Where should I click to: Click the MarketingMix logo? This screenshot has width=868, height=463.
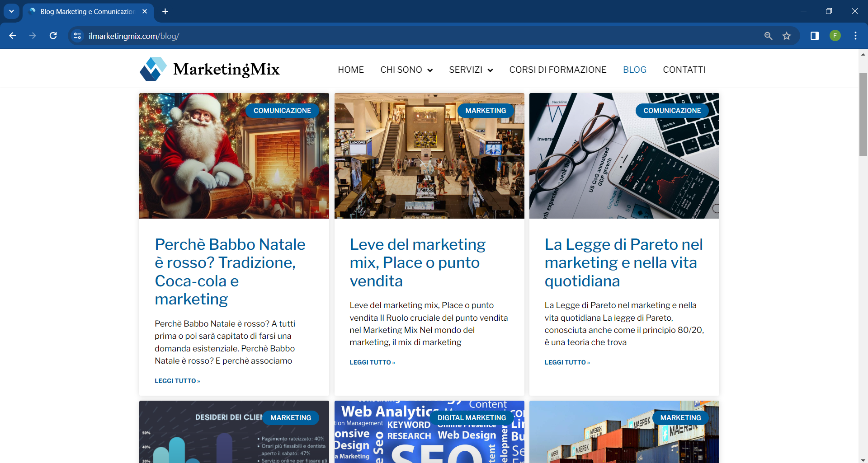[x=210, y=69]
